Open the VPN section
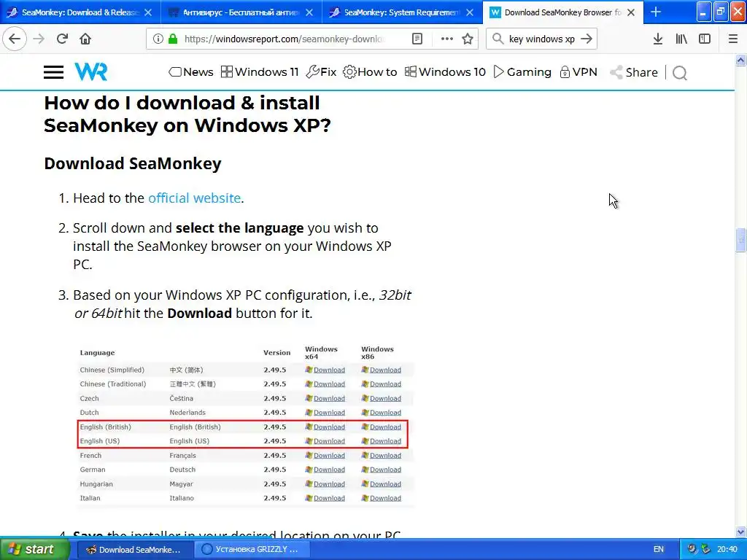This screenshot has width=747, height=560. pyautogui.click(x=578, y=72)
